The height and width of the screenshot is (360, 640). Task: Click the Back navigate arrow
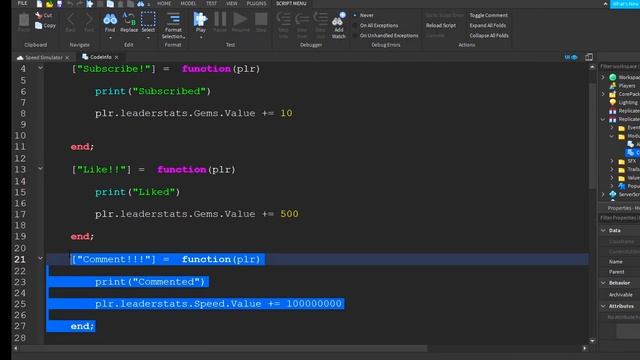pos(71,19)
